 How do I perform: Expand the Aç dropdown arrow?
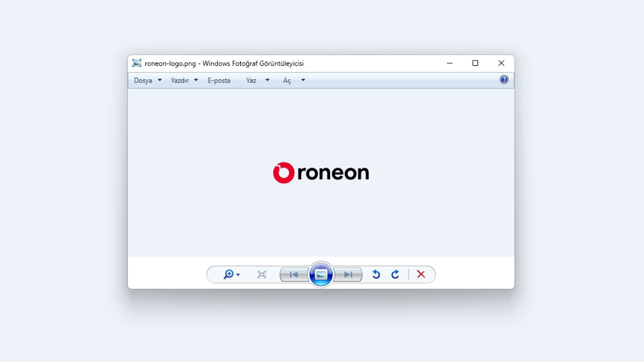pyautogui.click(x=303, y=80)
